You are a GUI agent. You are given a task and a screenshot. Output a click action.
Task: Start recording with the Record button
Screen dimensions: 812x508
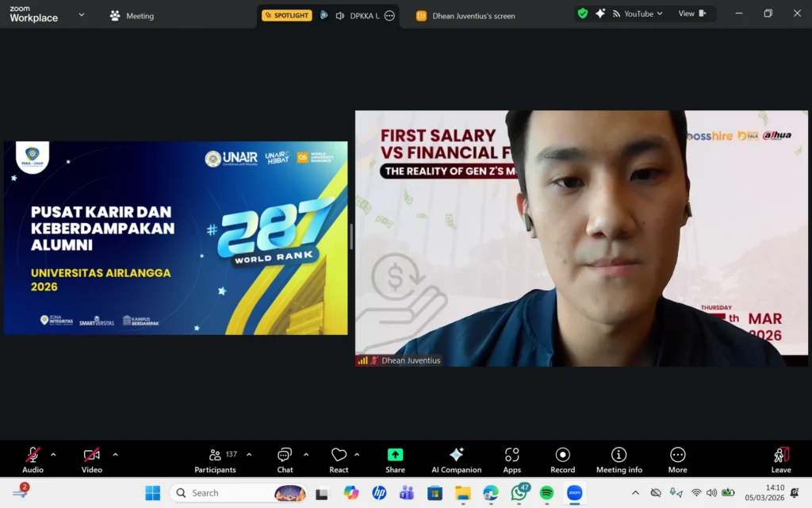(562, 460)
